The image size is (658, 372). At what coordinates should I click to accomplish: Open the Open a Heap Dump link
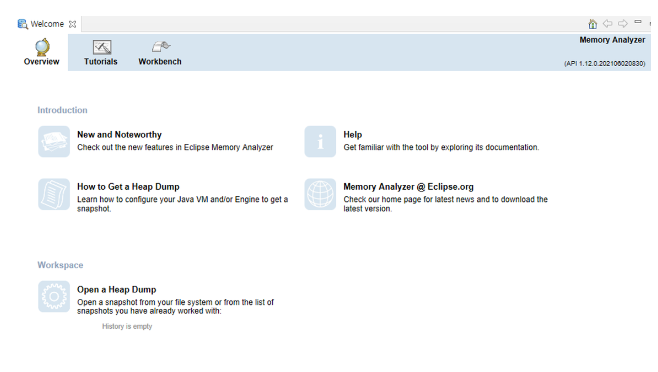click(117, 290)
